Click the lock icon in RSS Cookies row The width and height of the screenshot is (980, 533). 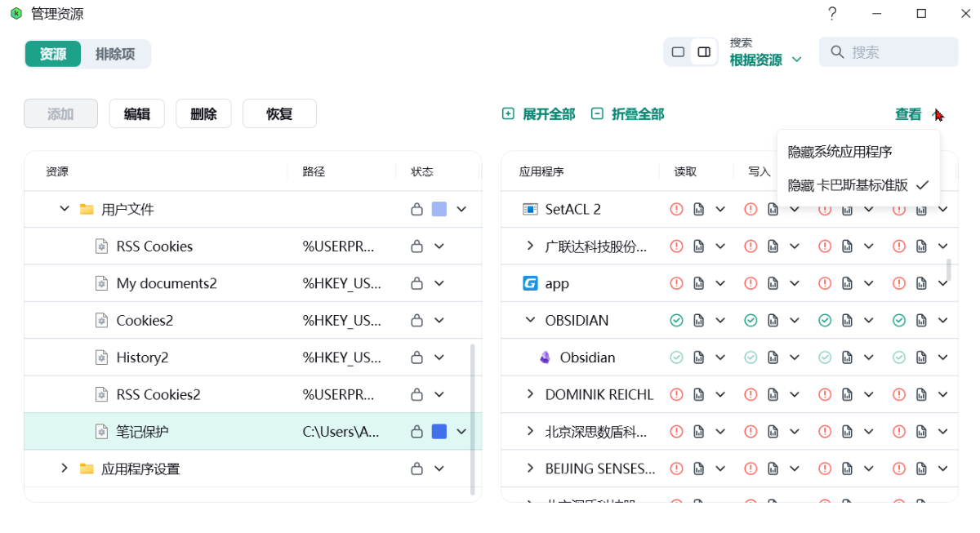pos(416,247)
